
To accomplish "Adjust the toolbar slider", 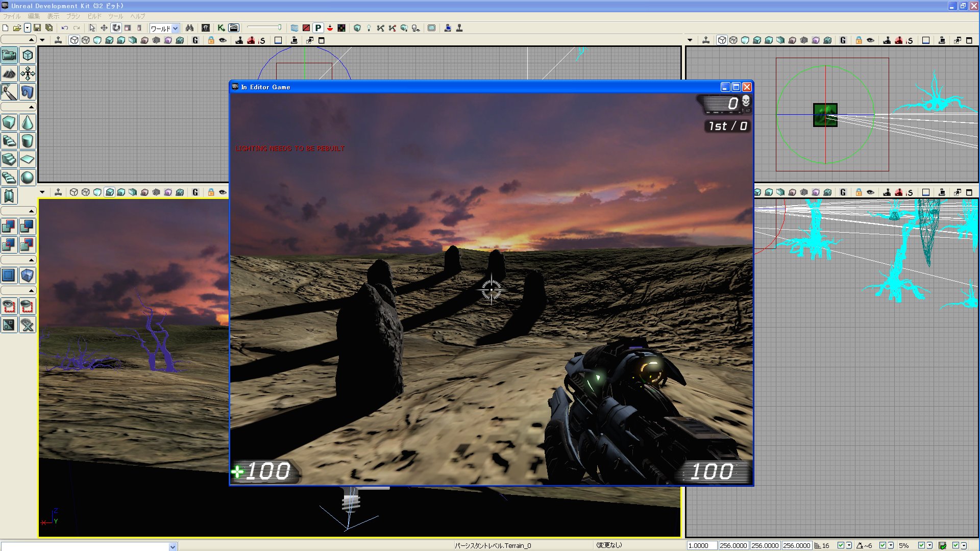I will pyautogui.click(x=279, y=28).
